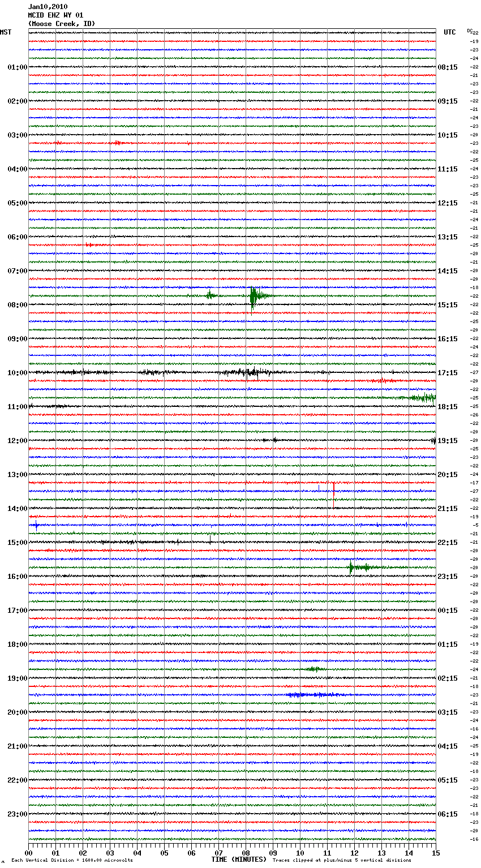
Task: Click the (Moose Creek, ID) location text
Action: click(61, 24)
